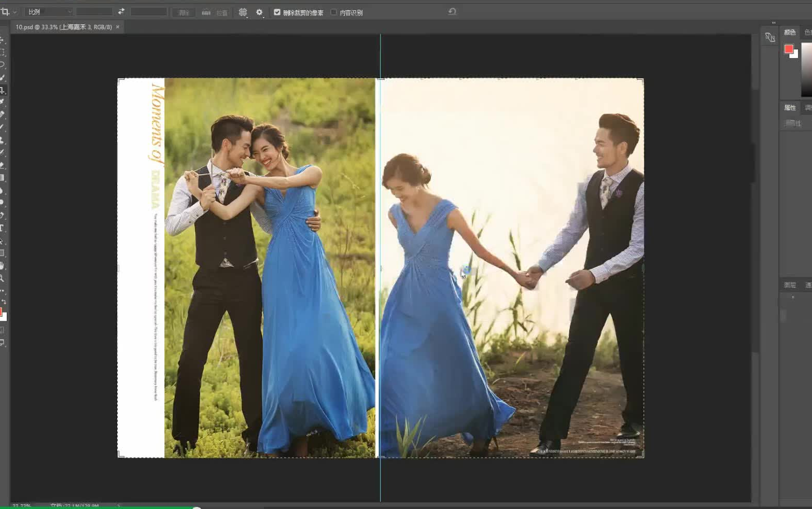Select the Move tool in the toolbox
Viewport: 812px width, 509px height.
(x=3, y=40)
